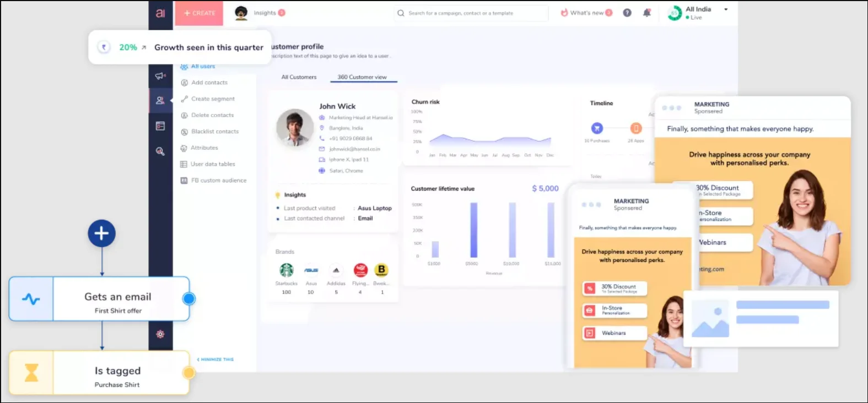Select the Gets an email node

pyautogui.click(x=99, y=299)
